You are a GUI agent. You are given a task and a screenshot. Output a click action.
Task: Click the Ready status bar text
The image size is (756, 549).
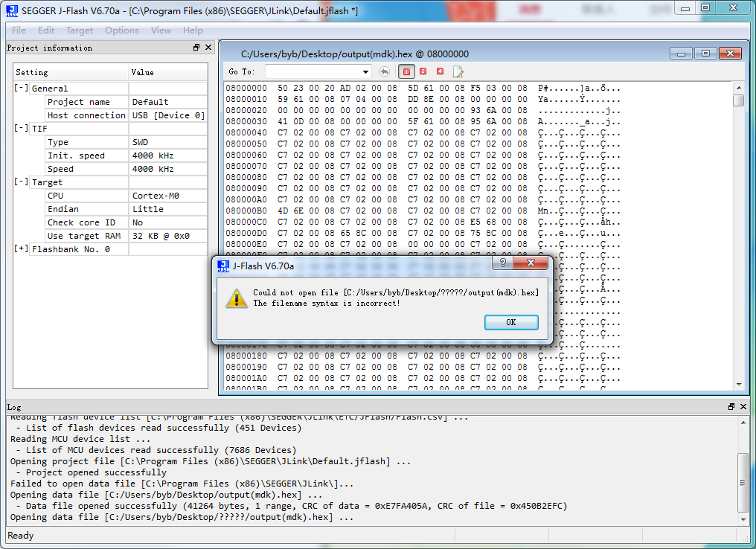point(21,536)
